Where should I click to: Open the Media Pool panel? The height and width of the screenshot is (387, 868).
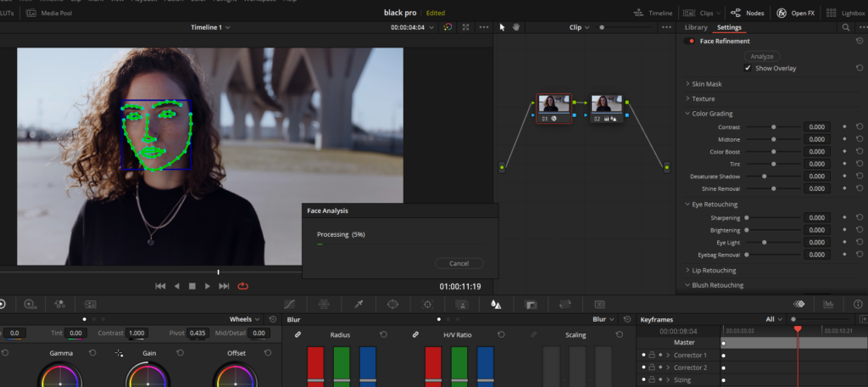coord(48,13)
